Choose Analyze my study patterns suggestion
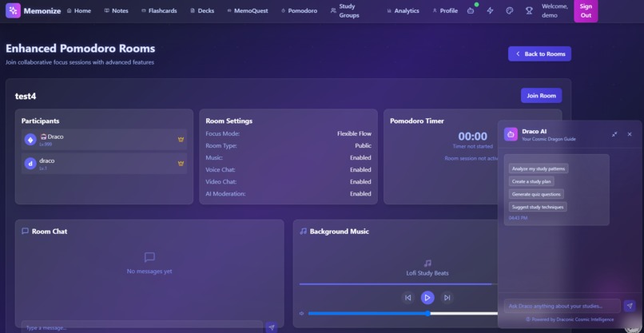This screenshot has width=644, height=333. 539,168
